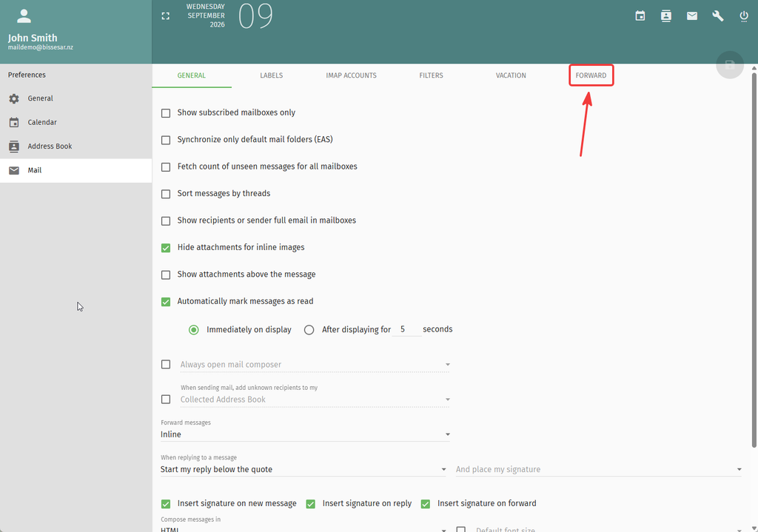This screenshot has height=532, width=758.
Task: Switch to the FILTERS tab
Action: (x=431, y=75)
